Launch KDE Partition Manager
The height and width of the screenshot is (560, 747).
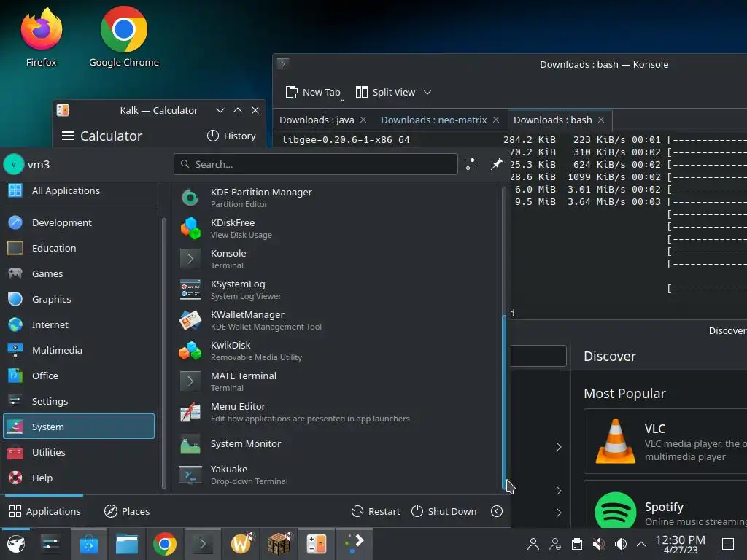click(336, 198)
